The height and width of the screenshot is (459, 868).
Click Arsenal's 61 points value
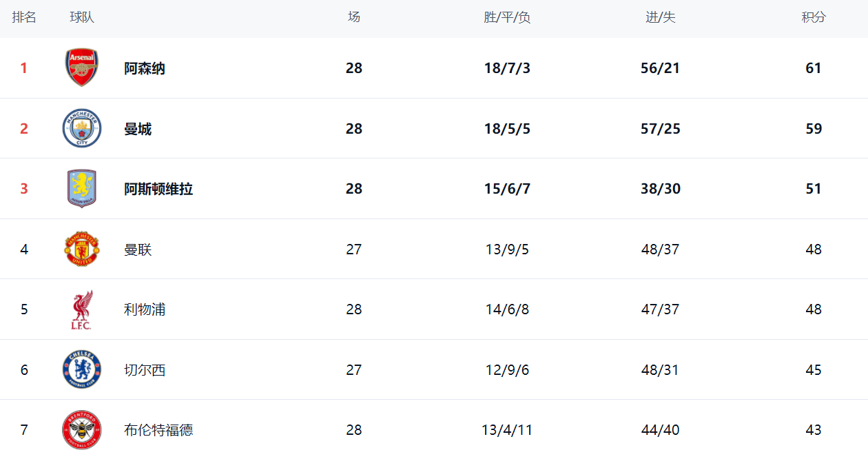click(x=814, y=68)
